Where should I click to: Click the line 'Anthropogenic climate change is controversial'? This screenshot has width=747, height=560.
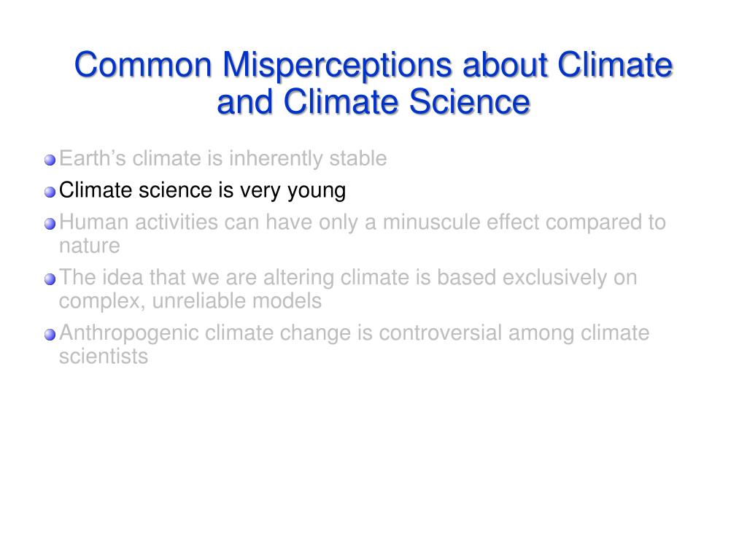355,333
